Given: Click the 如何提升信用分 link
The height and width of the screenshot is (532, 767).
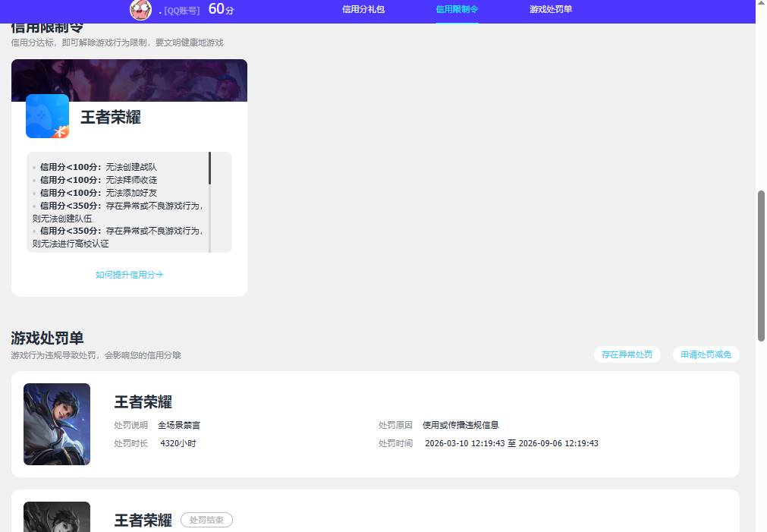Looking at the screenshot, I should point(129,275).
